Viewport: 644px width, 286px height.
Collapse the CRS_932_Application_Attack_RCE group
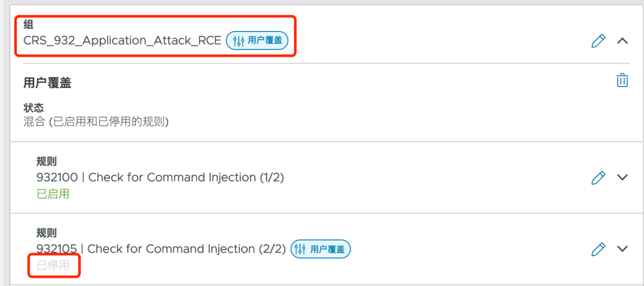[x=622, y=41]
